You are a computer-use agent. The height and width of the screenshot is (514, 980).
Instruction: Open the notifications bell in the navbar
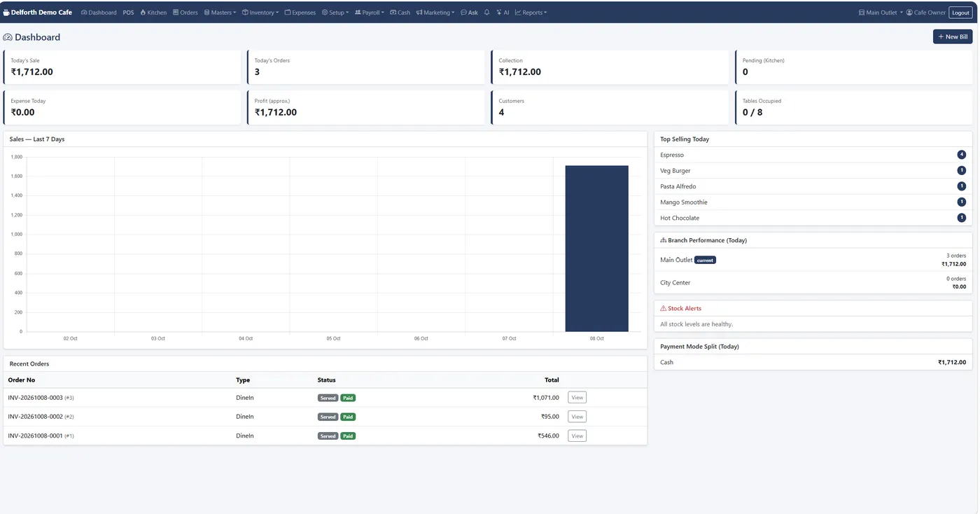coord(487,13)
